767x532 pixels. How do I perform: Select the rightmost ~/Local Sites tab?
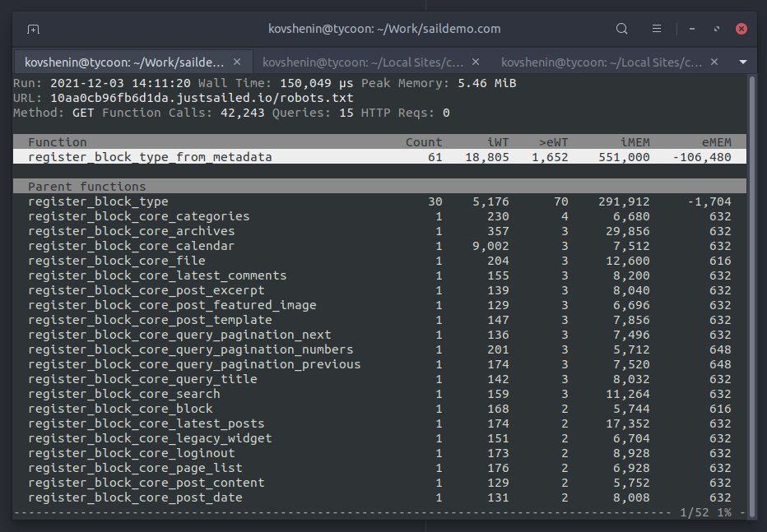click(601, 62)
